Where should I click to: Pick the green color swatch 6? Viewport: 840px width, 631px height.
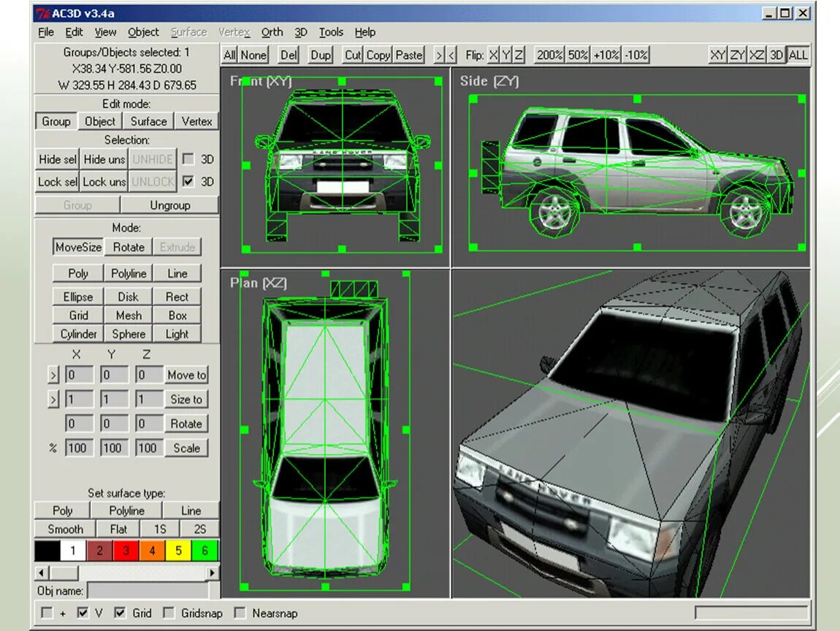click(x=205, y=551)
